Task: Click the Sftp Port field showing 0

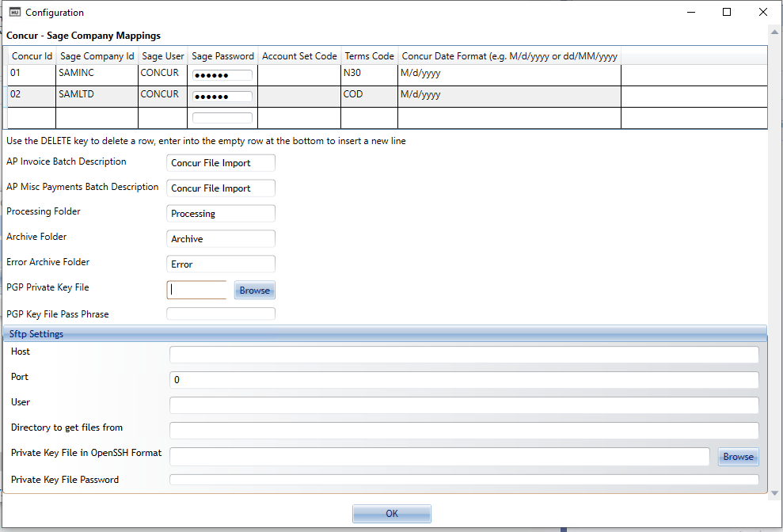Action: click(464, 380)
